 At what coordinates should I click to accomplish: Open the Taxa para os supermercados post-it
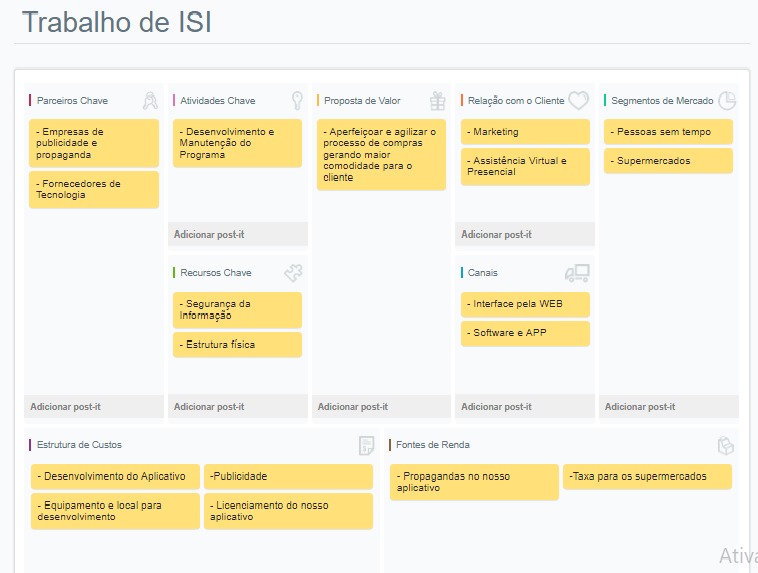(647, 477)
